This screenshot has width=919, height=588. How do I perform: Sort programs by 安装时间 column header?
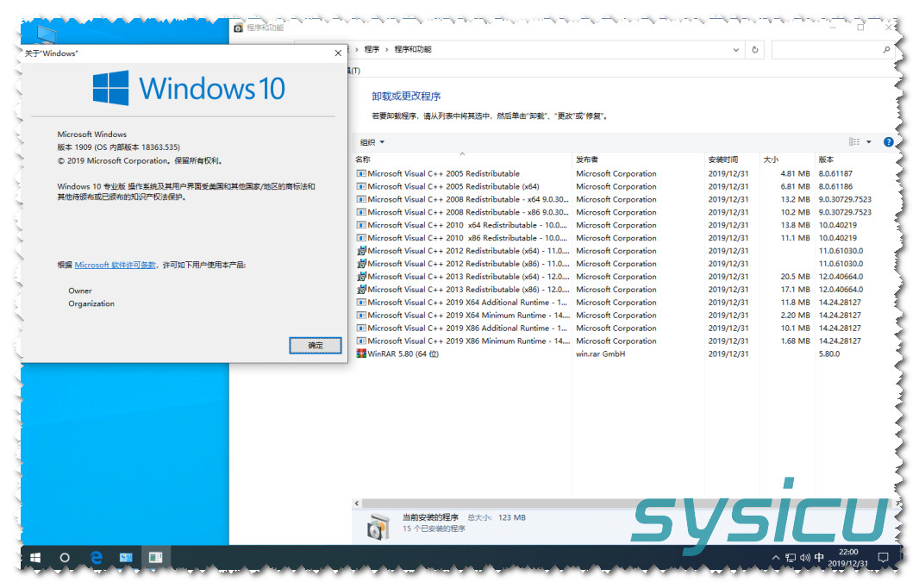(x=731, y=160)
